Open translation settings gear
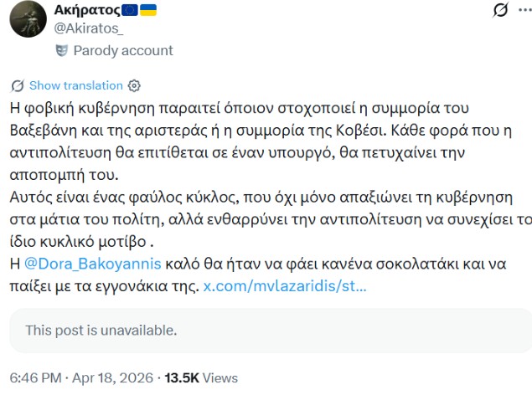 pyautogui.click(x=135, y=85)
